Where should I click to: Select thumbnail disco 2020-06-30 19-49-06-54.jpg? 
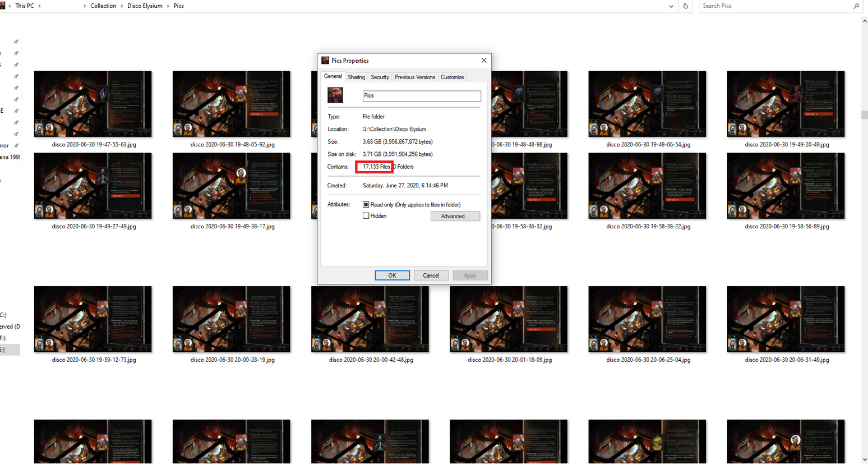click(648, 104)
